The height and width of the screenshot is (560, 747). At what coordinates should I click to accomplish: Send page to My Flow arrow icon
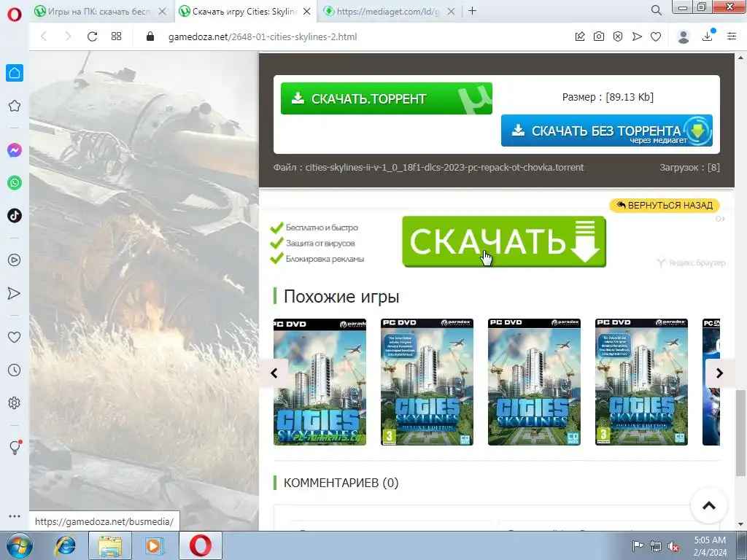637,36
